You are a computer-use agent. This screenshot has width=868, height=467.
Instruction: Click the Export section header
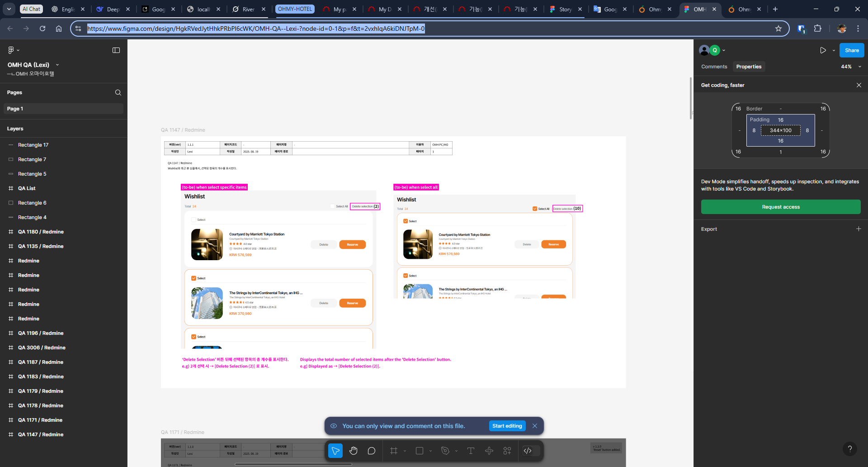(x=709, y=229)
